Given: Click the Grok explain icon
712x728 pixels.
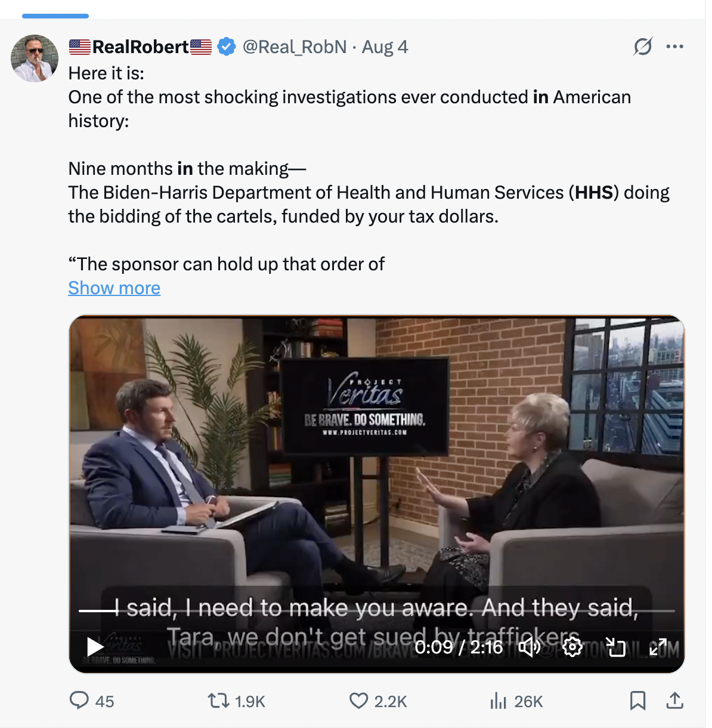Looking at the screenshot, I should [643, 47].
